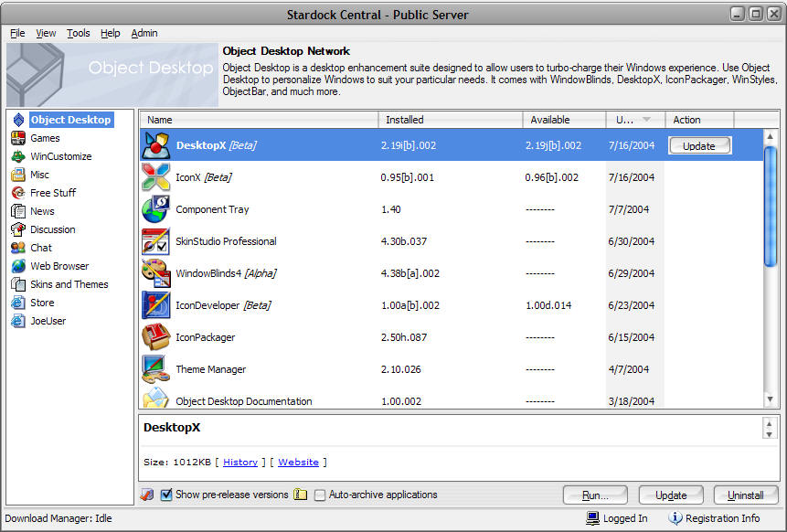Click the Uninstall button
Image resolution: width=787 pixels, height=532 pixels.
(746, 495)
